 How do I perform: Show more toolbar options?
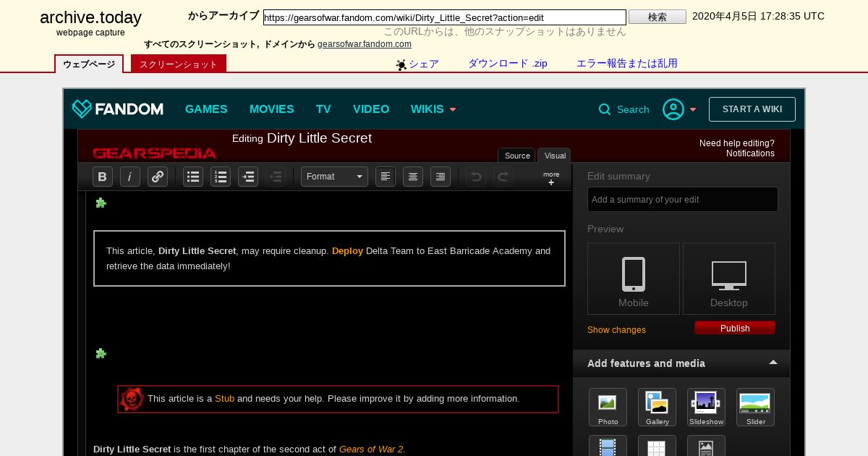click(551, 178)
